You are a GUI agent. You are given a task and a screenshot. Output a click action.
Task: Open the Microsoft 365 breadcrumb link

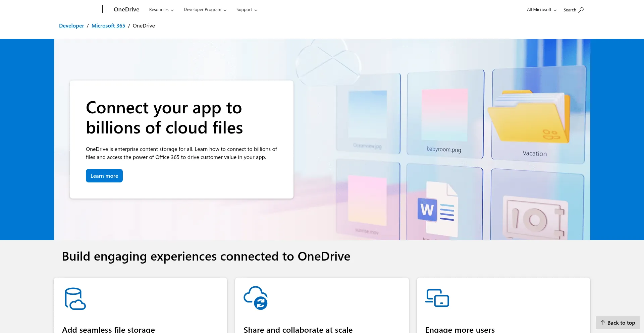[108, 25]
